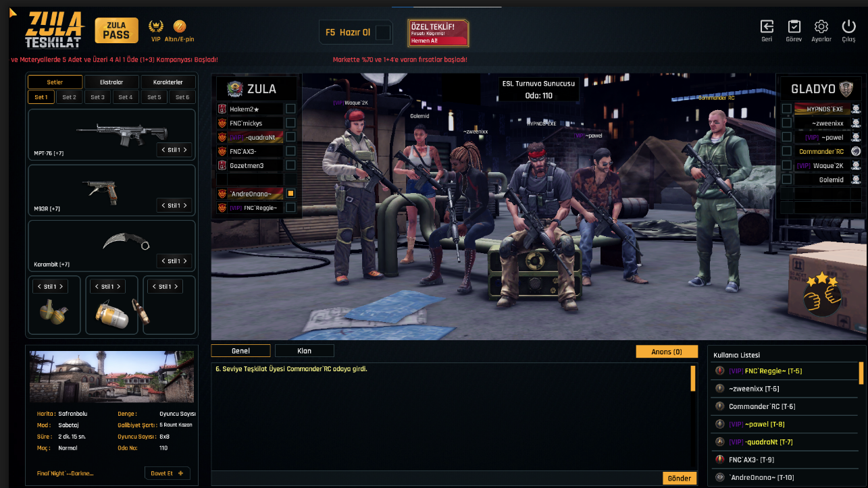Click the VIP crown icon
Image resolution: width=868 pixels, height=488 pixels.
pyautogui.click(x=156, y=27)
